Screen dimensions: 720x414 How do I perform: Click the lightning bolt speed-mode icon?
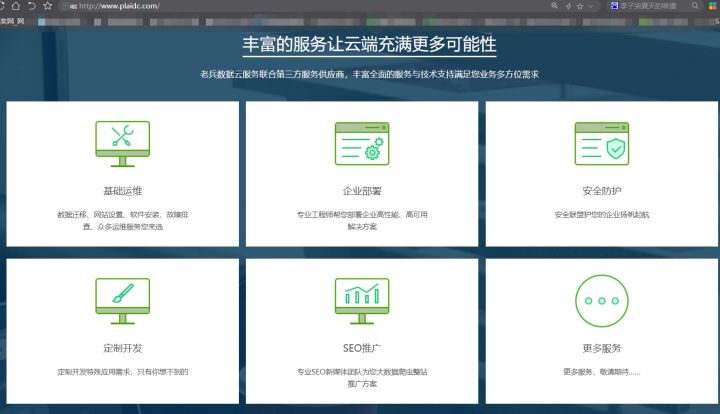(568, 6)
